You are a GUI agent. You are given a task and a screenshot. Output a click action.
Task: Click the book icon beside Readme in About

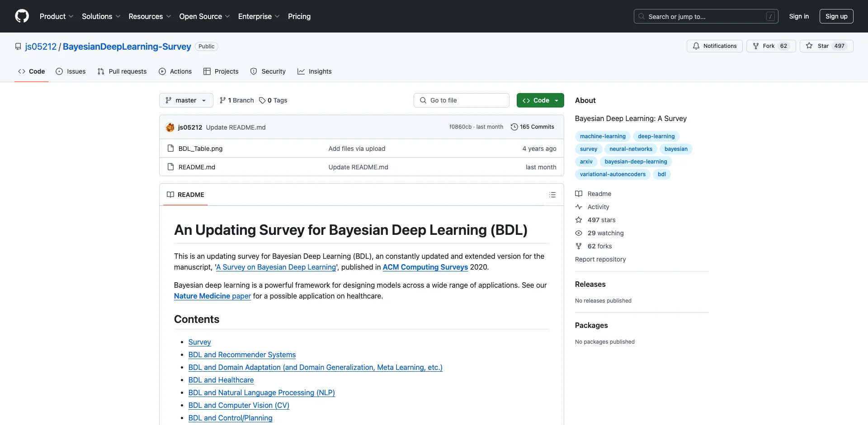click(579, 194)
